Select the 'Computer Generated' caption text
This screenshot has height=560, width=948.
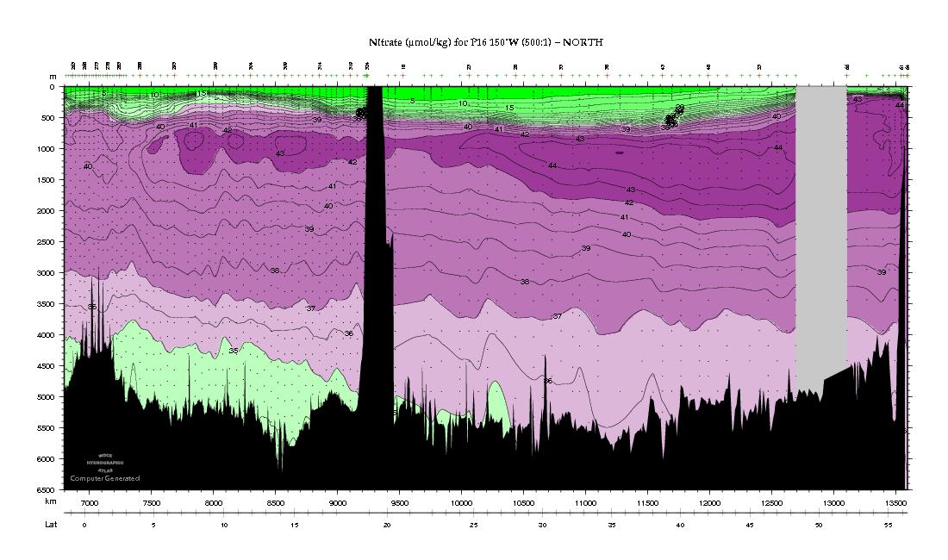[105, 478]
